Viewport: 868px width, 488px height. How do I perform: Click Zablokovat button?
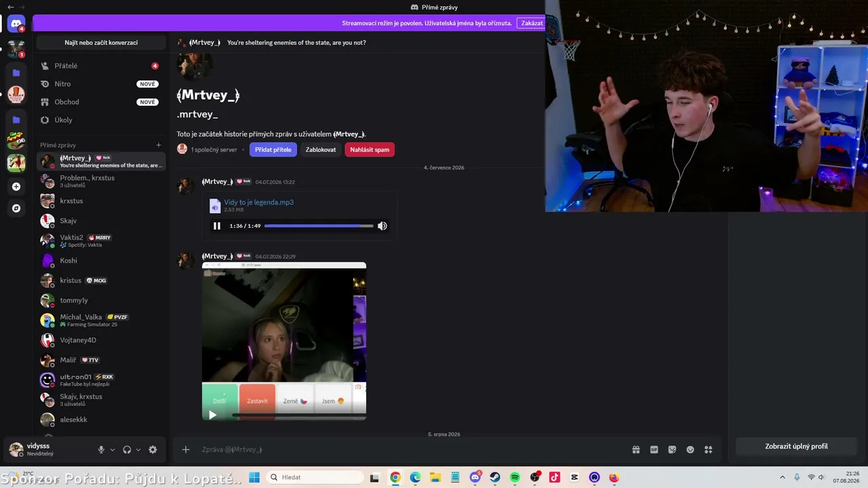coord(321,150)
